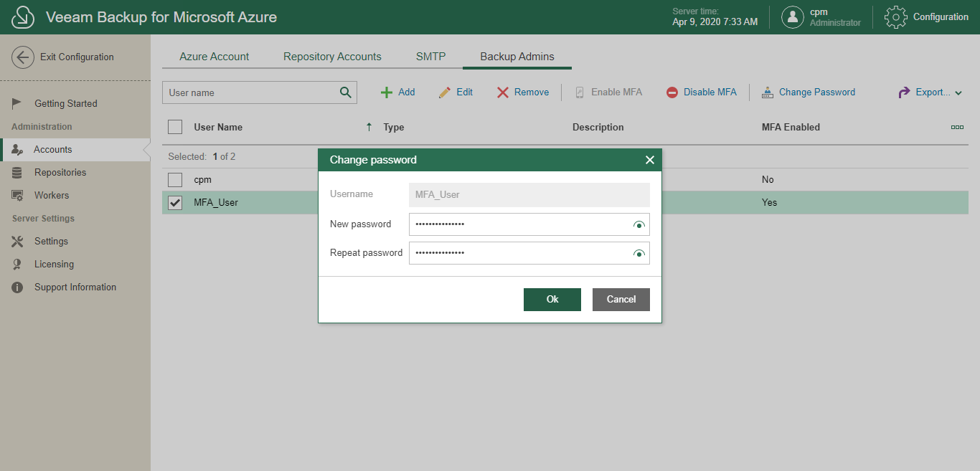Click the purple Export arrow icon

point(904,92)
